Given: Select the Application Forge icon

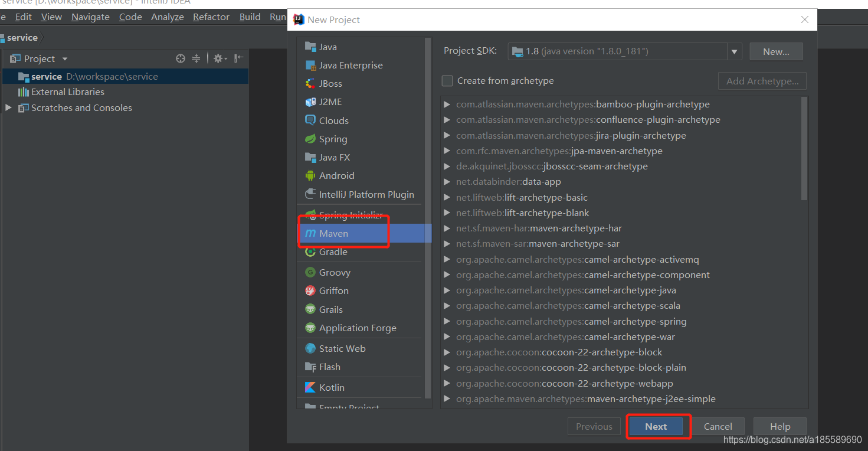Looking at the screenshot, I should click(x=310, y=328).
